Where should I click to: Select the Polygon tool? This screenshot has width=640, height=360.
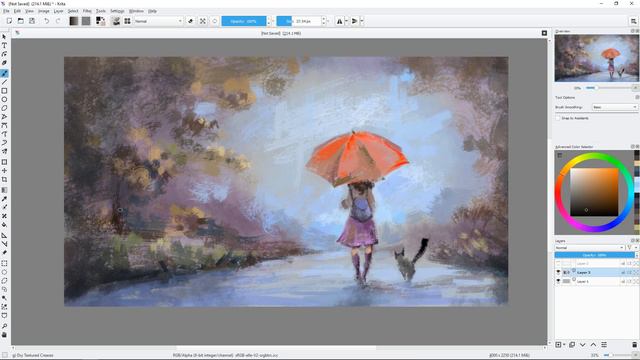(x=4, y=108)
